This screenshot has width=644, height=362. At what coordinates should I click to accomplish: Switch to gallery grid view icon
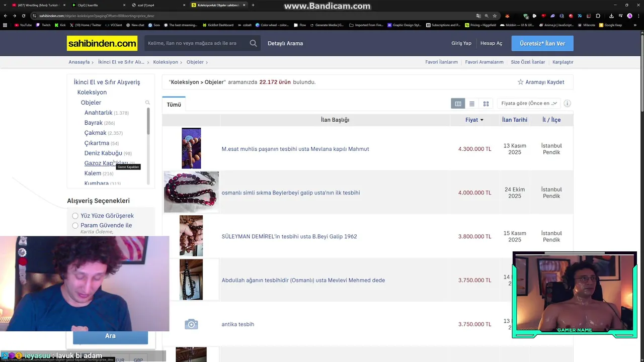coord(486,104)
